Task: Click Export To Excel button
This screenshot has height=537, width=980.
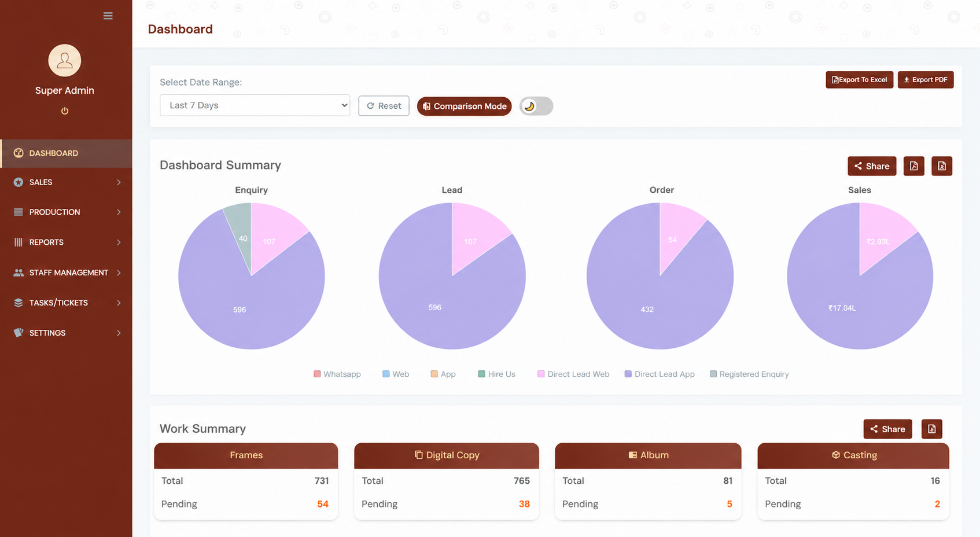Action: click(x=859, y=80)
